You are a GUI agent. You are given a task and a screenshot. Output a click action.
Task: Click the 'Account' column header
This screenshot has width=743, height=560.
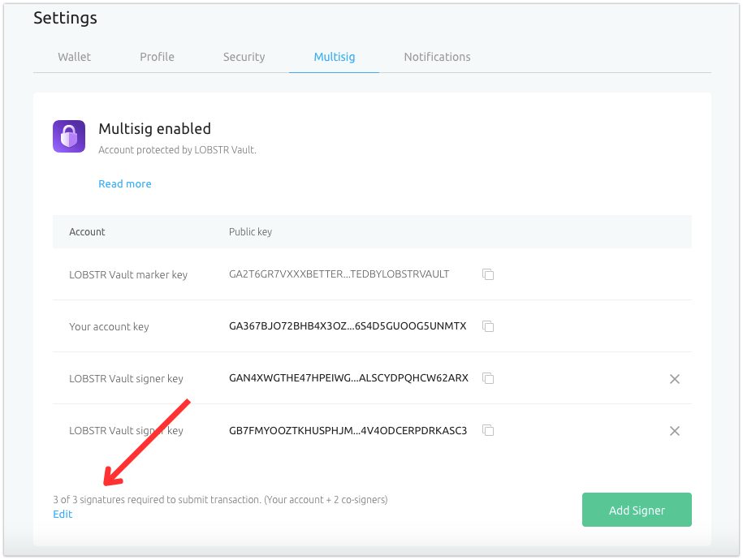coord(87,231)
